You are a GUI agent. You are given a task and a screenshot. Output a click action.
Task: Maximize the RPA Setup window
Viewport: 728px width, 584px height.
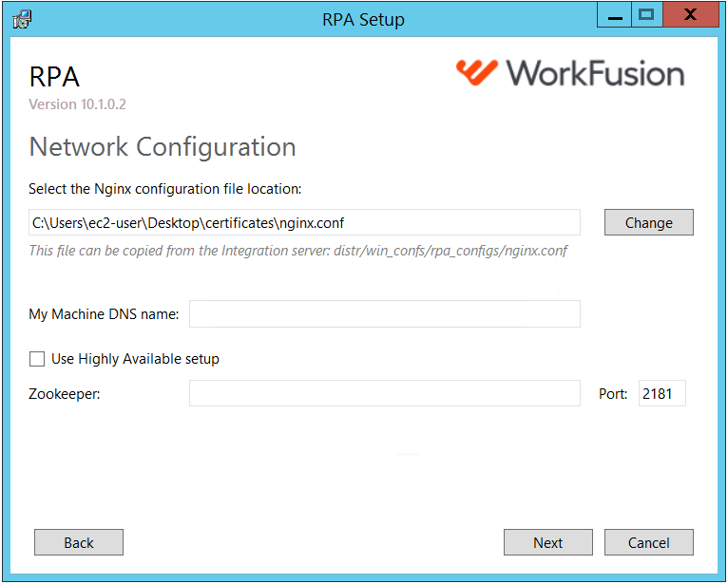[x=646, y=15]
